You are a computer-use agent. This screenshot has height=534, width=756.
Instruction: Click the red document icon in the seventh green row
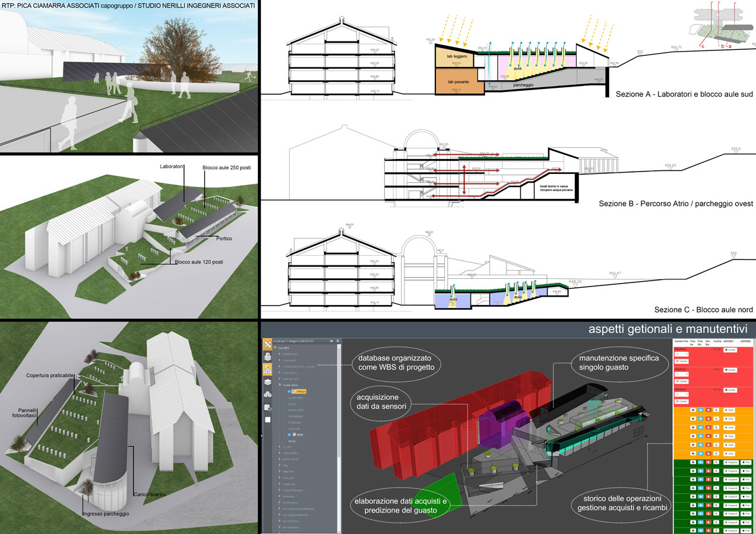708,514
